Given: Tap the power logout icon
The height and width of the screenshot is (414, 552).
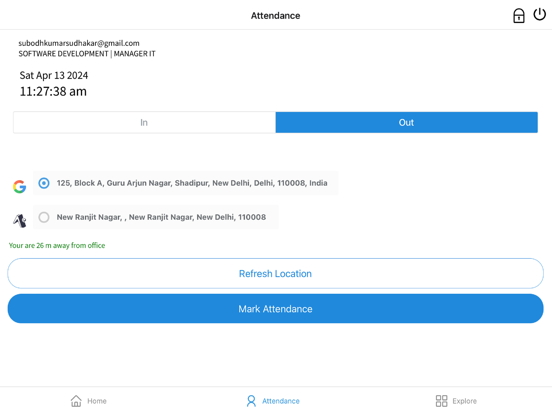Looking at the screenshot, I should pyautogui.click(x=539, y=15).
